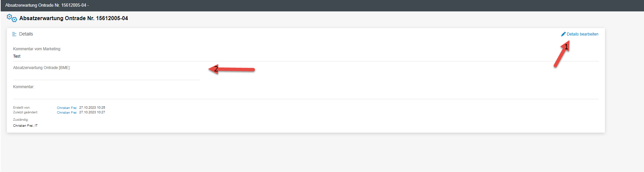Open Christian Frei link next to Erstellt von
The height and width of the screenshot is (172, 644).
[x=66, y=108]
